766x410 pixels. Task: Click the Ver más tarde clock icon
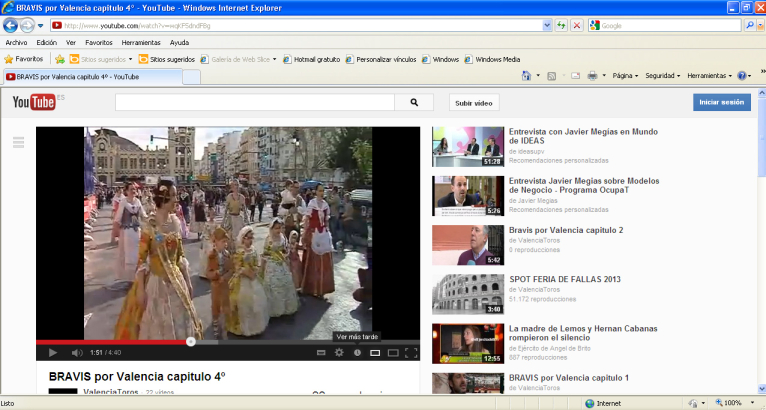coord(357,352)
